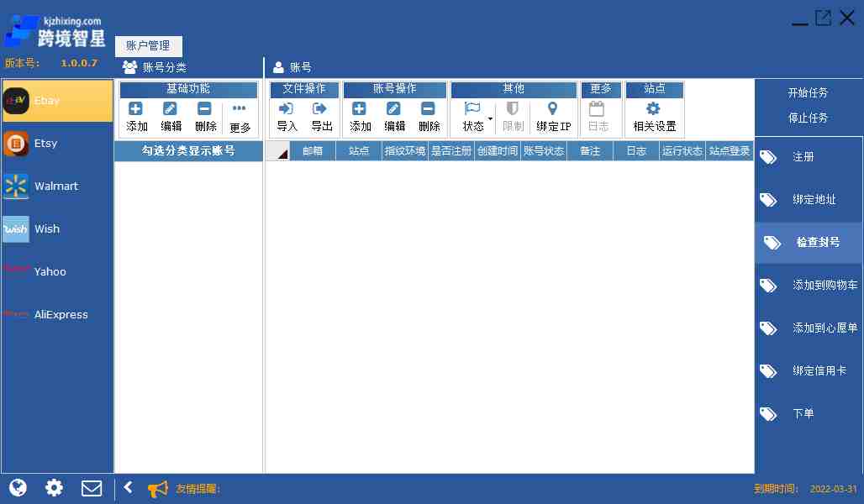Click the 账号 panel header
The height and width of the screenshot is (504, 864).
(x=292, y=67)
